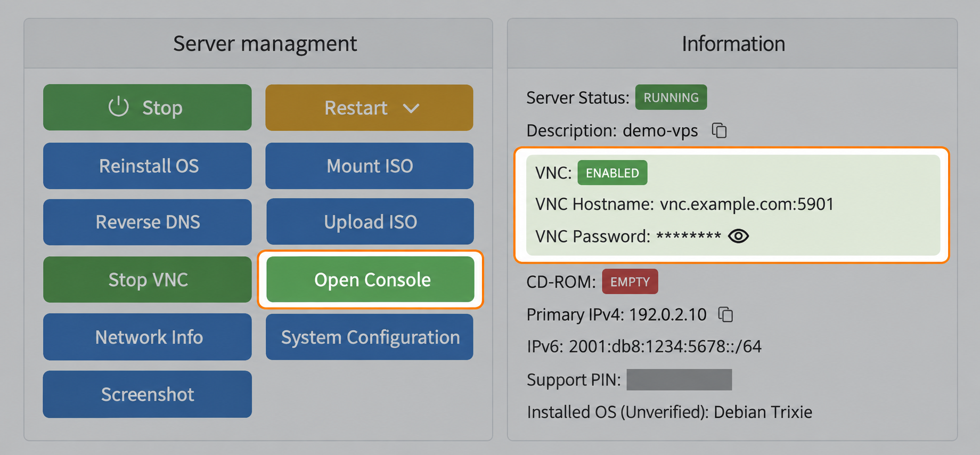980x455 pixels.
Task: Click the demo-vps description text
Action: 660,131
